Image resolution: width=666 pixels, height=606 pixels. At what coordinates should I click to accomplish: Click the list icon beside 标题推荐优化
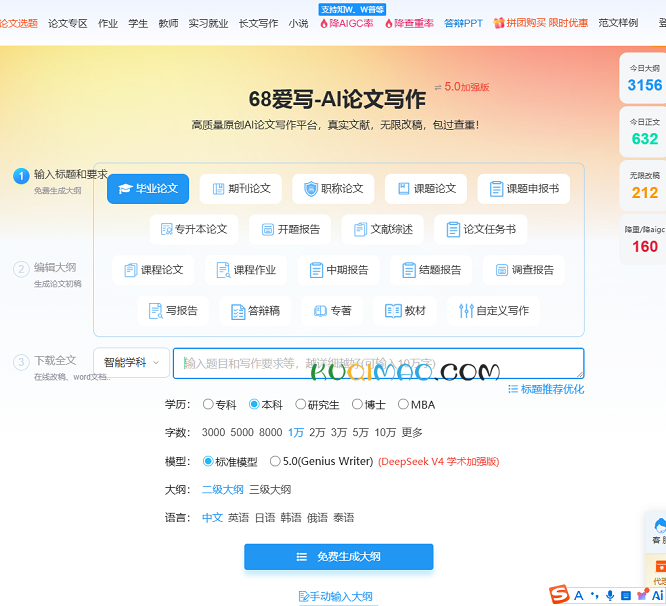click(x=513, y=389)
